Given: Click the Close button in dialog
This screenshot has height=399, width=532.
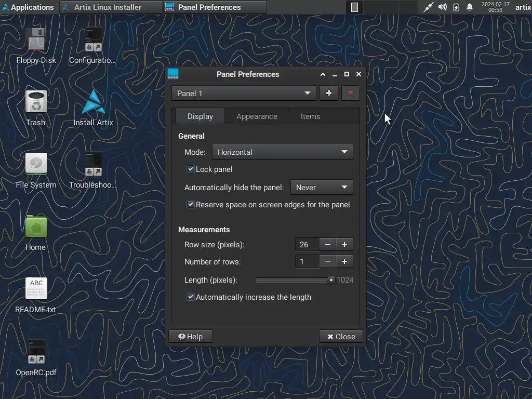Looking at the screenshot, I should click(x=341, y=337).
